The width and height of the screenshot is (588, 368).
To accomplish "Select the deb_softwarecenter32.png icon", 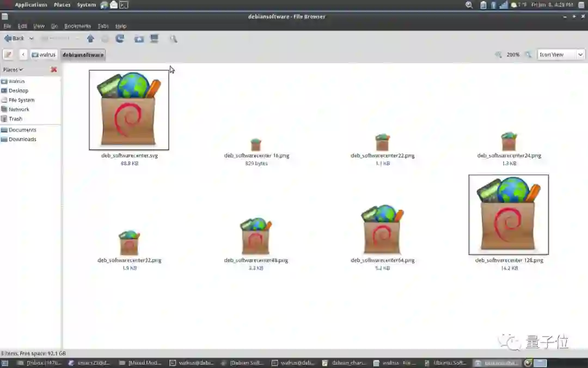I will [x=129, y=243].
